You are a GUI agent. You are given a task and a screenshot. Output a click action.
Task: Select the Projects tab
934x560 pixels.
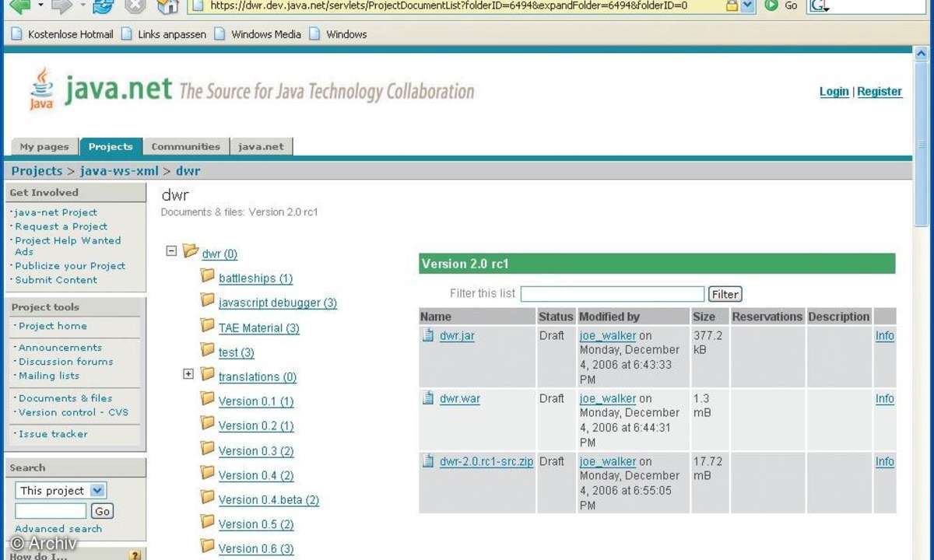(x=111, y=146)
